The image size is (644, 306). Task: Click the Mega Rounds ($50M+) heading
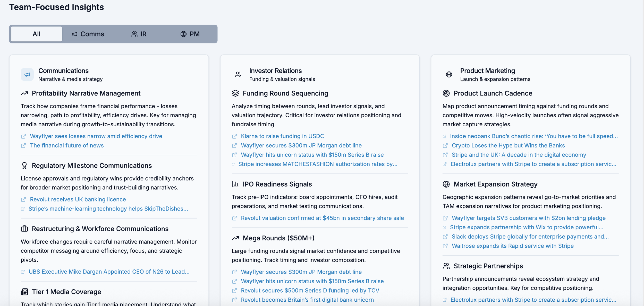278,238
